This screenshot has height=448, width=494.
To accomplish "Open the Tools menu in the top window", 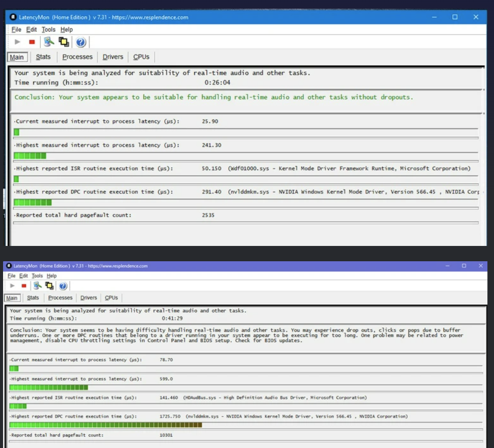I will click(x=48, y=30).
